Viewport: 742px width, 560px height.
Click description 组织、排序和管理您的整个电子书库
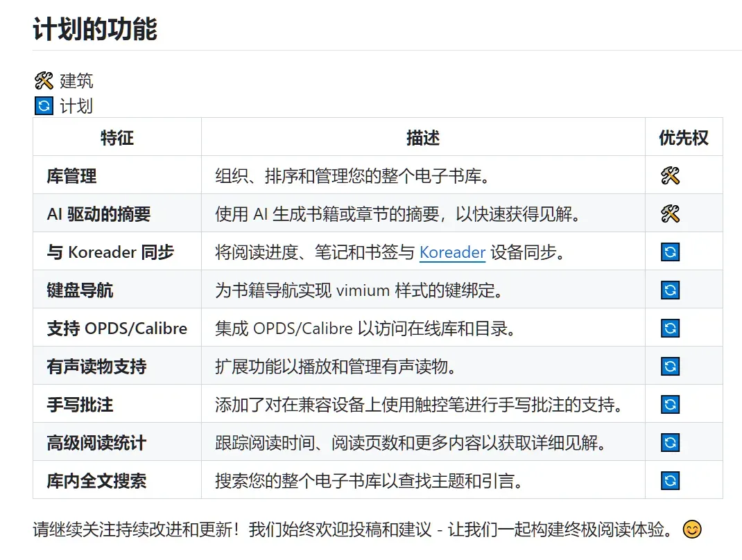click(352, 177)
